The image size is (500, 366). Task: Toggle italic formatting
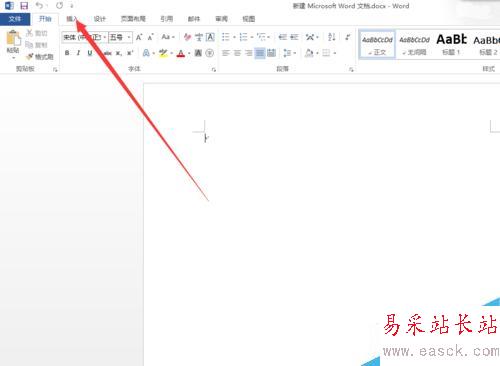coord(78,53)
